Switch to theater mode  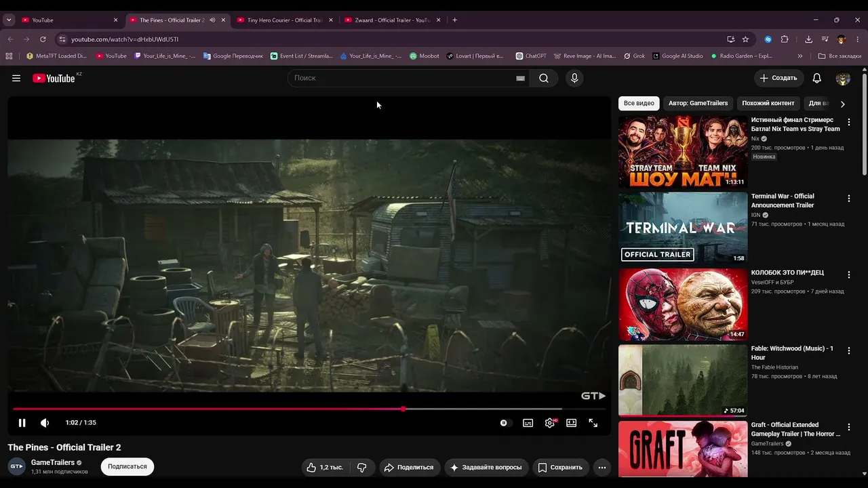tap(572, 423)
